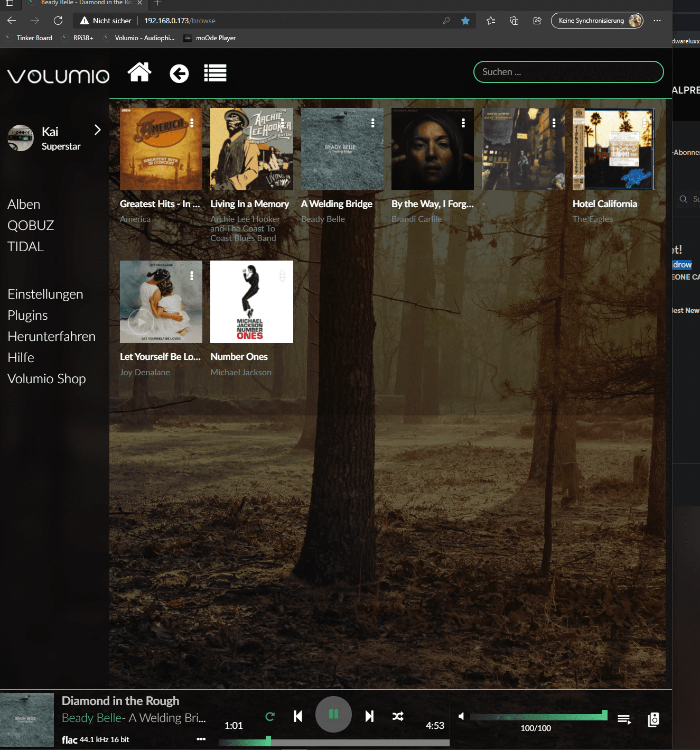Click browser share icon
Screen dimensions: 700x750
pos(537,21)
